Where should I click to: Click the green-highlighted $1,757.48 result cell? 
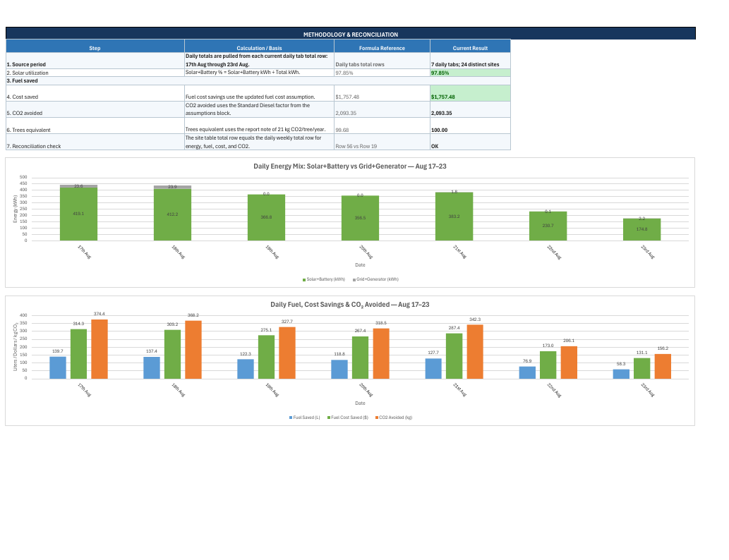(x=470, y=93)
